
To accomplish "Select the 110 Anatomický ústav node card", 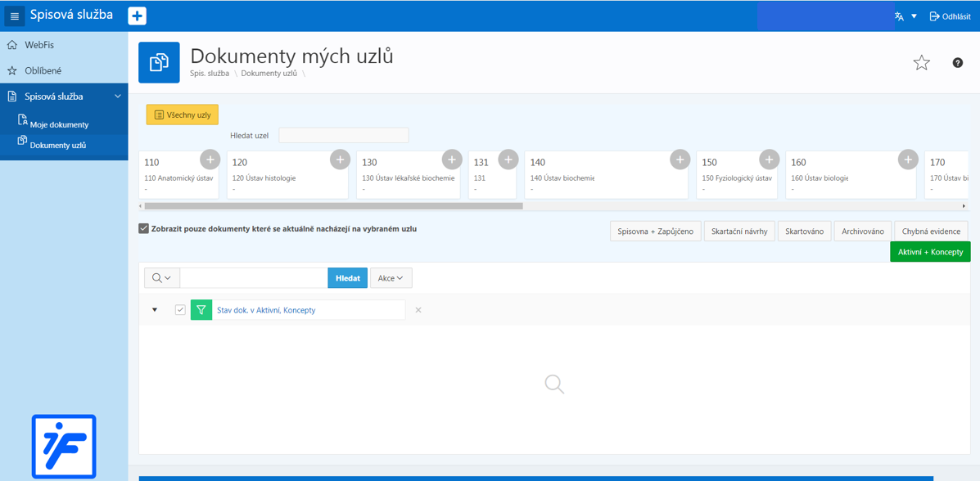I will coord(178,175).
